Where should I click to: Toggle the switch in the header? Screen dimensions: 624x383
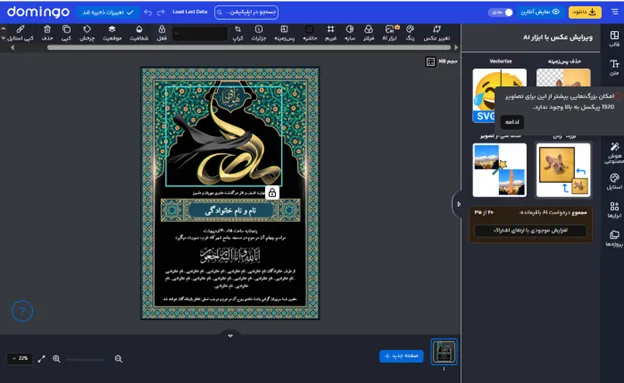[x=500, y=12]
